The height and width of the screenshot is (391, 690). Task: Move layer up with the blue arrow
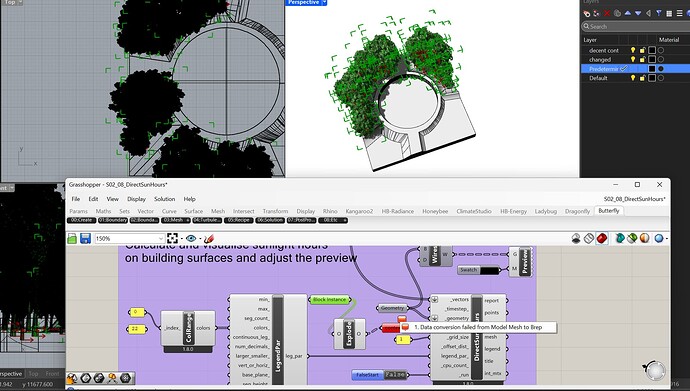(628, 14)
